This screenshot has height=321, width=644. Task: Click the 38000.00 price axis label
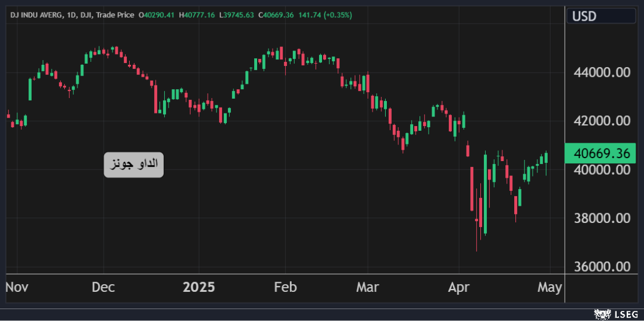[601, 218]
